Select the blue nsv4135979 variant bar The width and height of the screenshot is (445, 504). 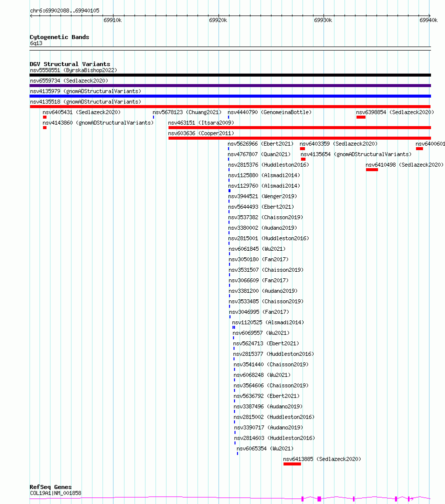tap(230, 96)
